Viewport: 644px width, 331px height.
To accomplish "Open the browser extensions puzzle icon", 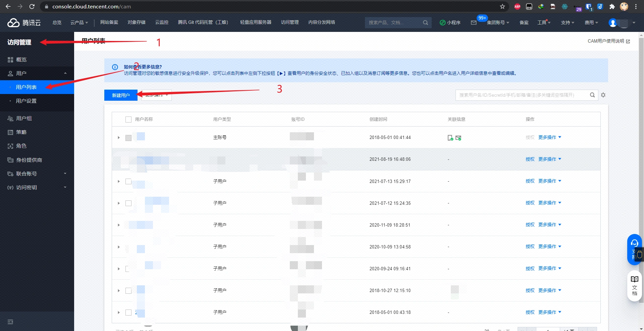I will pos(612,6).
